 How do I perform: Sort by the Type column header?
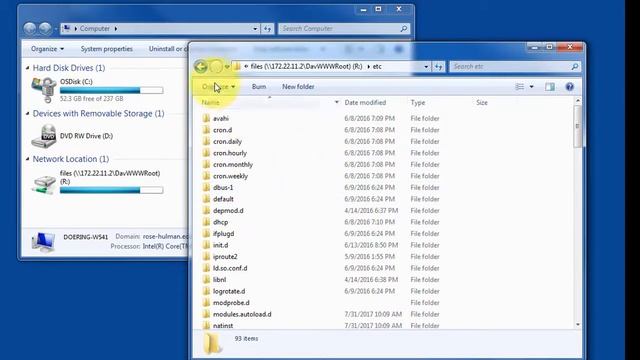pos(418,103)
